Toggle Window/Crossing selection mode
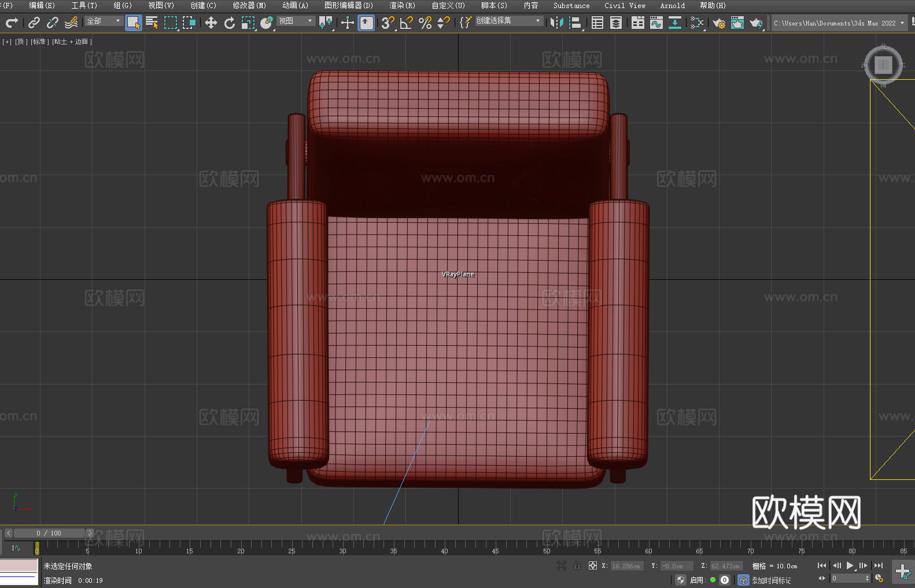 pos(189,23)
